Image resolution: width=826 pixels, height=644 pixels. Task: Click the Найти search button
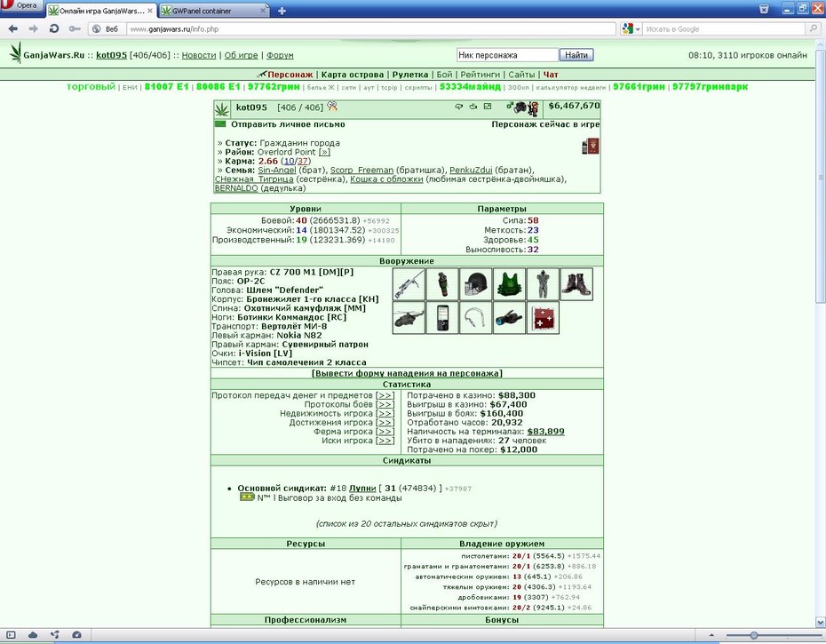576,55
